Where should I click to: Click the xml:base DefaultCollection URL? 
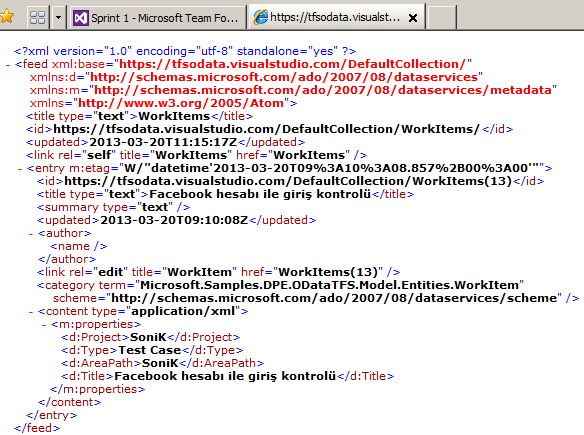tap(292, 64)
